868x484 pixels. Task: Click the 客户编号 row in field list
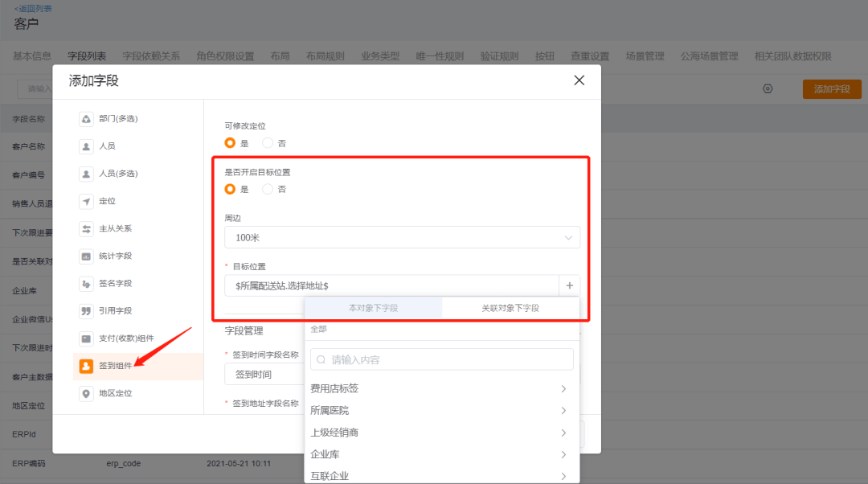click(x=28, y=175)
